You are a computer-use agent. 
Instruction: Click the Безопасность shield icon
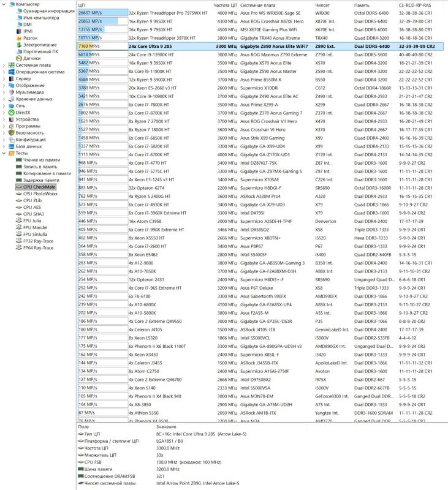pos(11,132)
